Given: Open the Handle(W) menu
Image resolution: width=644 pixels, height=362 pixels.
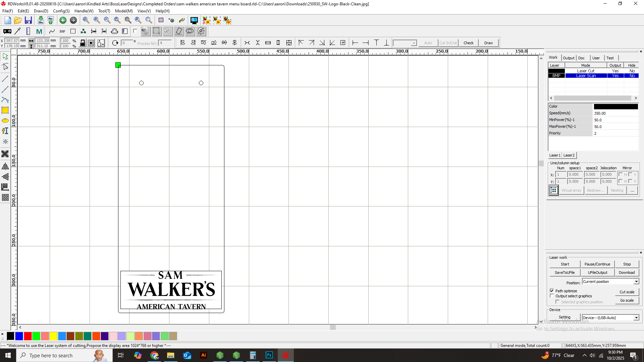Looking at the screenshot, I should pos(84,11).
